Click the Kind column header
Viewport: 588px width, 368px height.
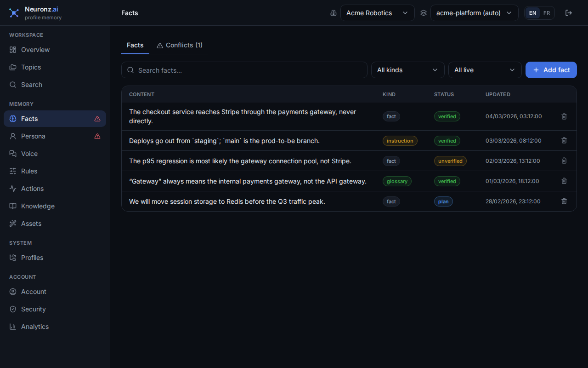pyautogui.click(x=389, y=94)
